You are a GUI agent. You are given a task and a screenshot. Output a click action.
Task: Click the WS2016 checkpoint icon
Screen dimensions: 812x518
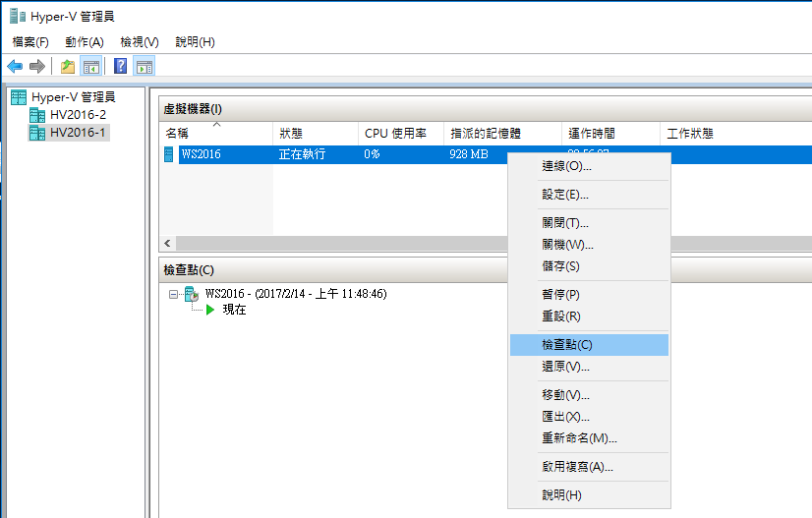(x=192, y=294)
